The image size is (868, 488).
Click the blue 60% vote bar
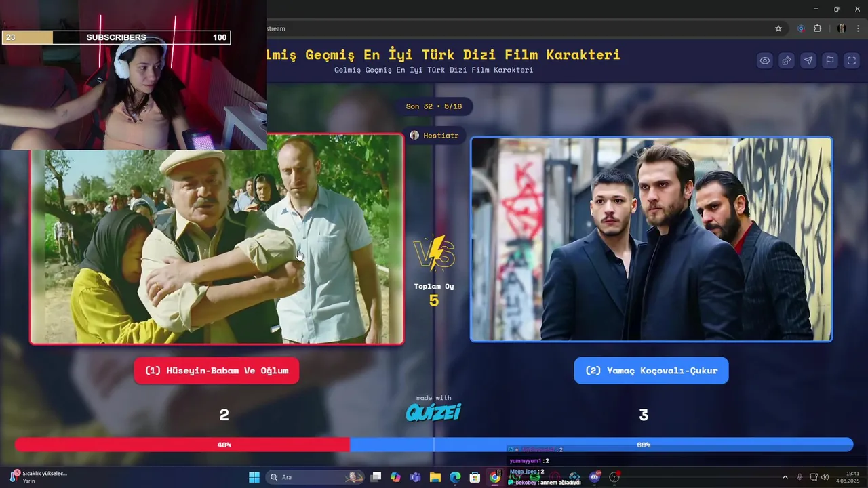pos(601,445)
